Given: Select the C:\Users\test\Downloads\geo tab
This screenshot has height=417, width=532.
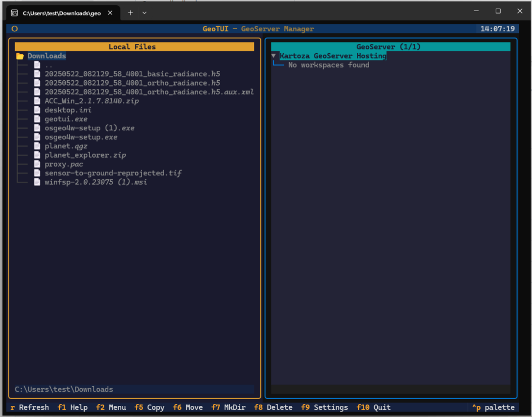Looking at the screenshot, I should (62, 13).
